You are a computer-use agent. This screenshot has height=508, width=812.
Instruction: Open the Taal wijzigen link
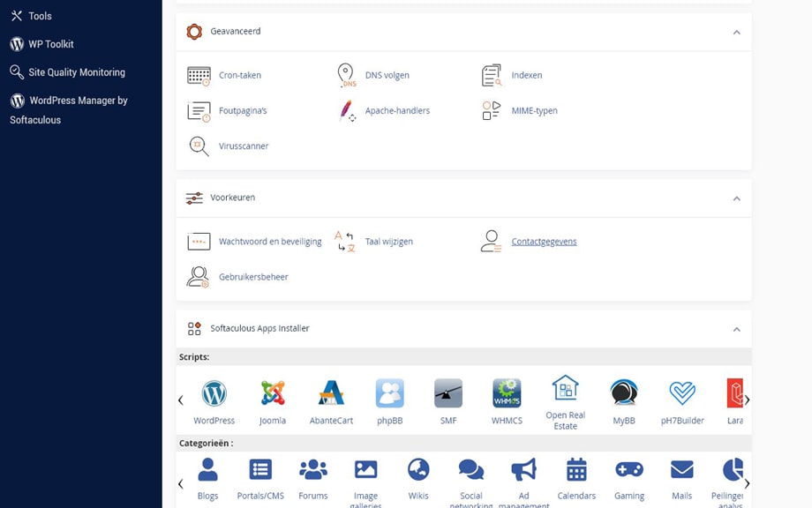pos(389,242)
